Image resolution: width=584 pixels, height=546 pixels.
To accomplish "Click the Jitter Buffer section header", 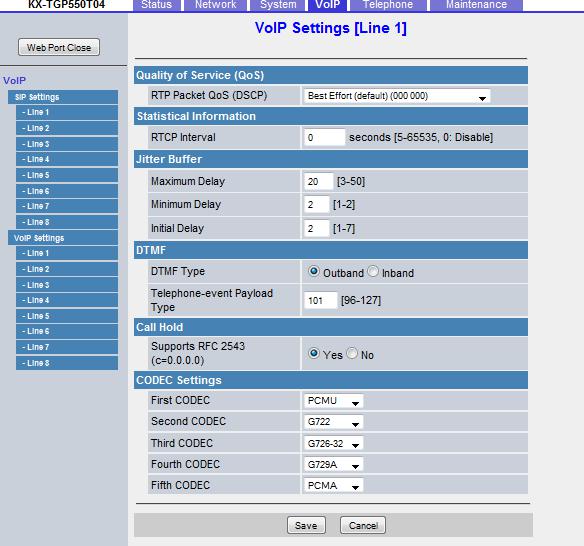I will [331, 159].
